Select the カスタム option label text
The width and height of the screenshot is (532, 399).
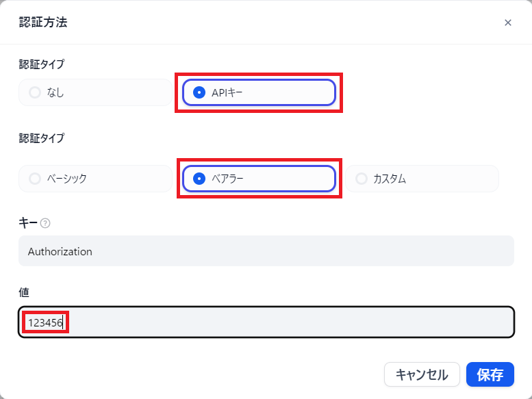pos(390,179)
